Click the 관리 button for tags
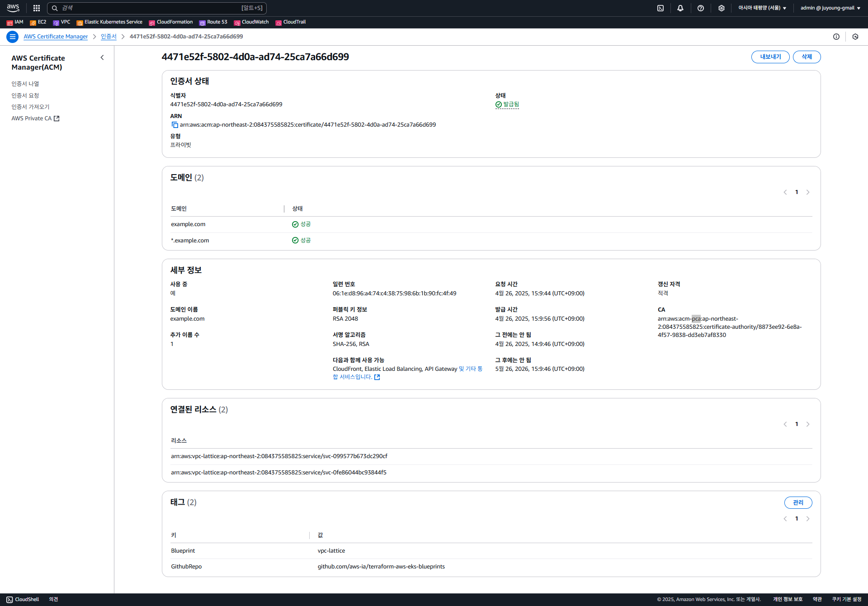 click(798, 502)
